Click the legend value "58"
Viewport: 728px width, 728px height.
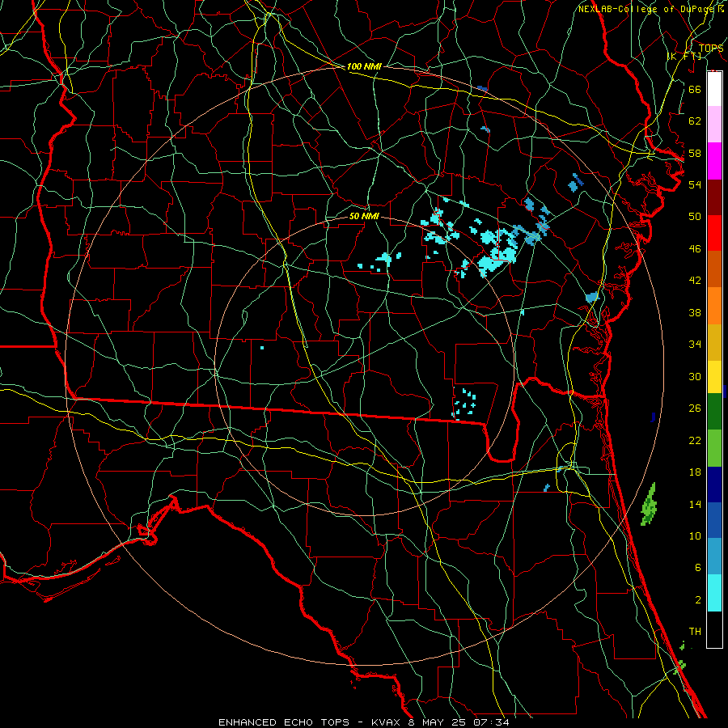pos(695,153)
